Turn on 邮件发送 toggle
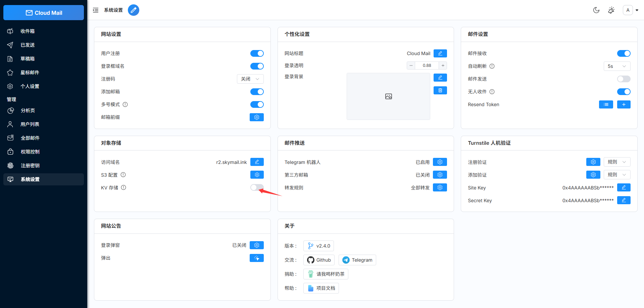The height and width of the screenshot is (308, 644). pyautogui.click(x=624, y=79)
